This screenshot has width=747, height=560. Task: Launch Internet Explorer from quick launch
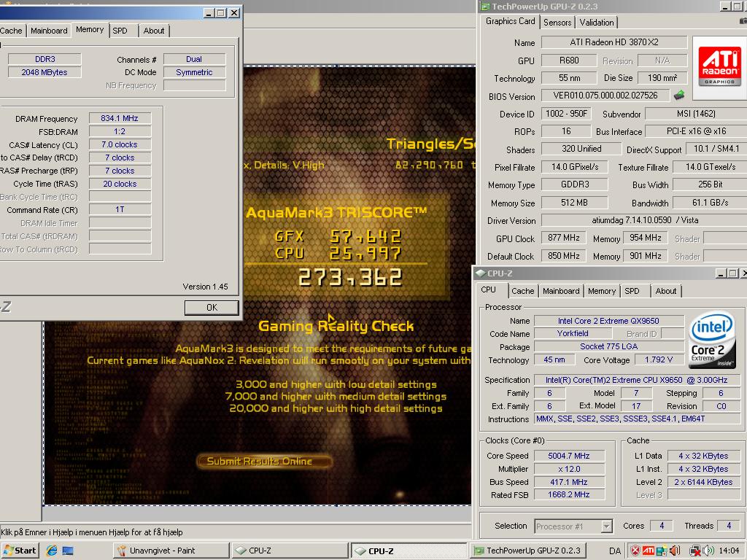tap(52, 551)
